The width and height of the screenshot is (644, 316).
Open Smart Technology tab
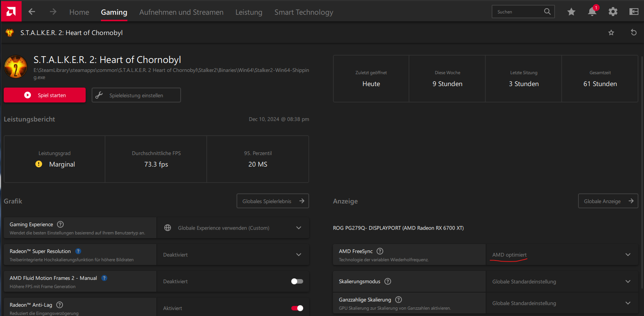(304, 12)
